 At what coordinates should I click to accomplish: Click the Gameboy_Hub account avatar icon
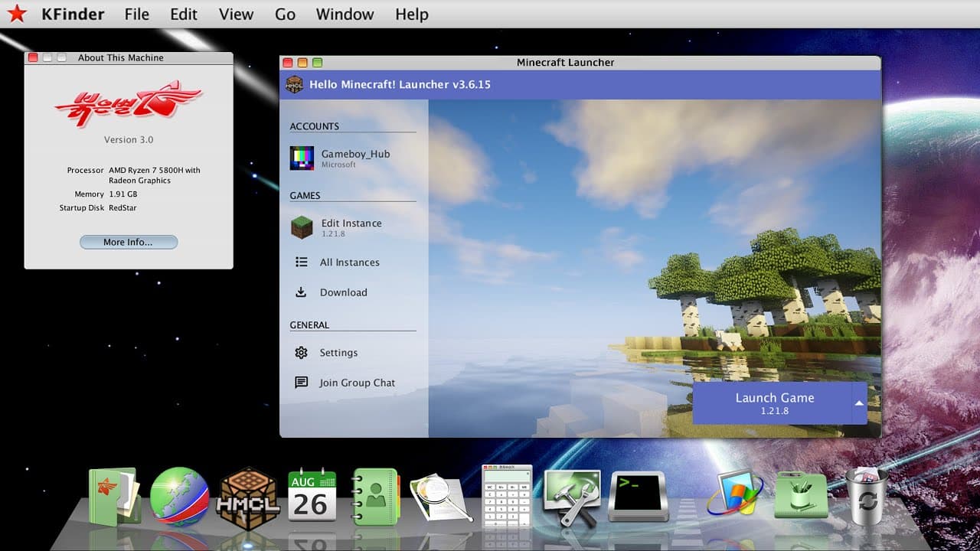click(302, 158)
